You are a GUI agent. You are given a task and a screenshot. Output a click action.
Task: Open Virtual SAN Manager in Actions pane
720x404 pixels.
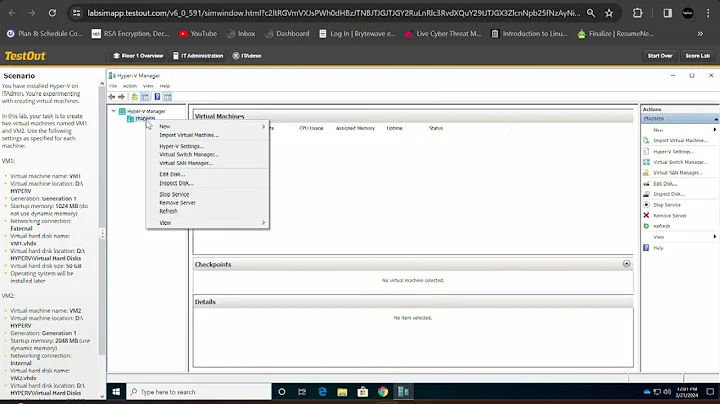tap(677, 173)
